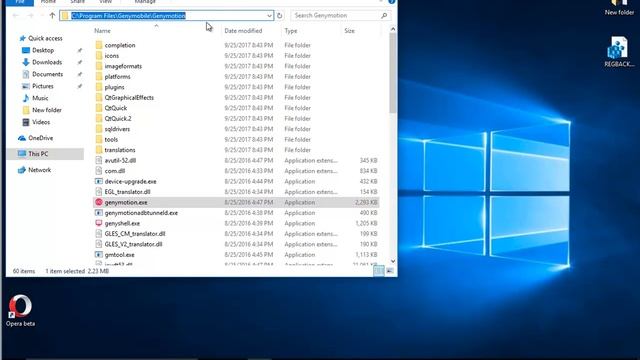Screen dimensions: 640x360
Task: Switch to Details view in status bar
Action: coord(379,271)
